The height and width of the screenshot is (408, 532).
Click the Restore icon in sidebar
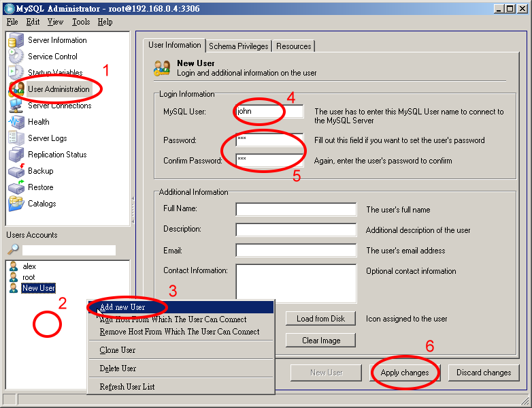tap(16, 187)
